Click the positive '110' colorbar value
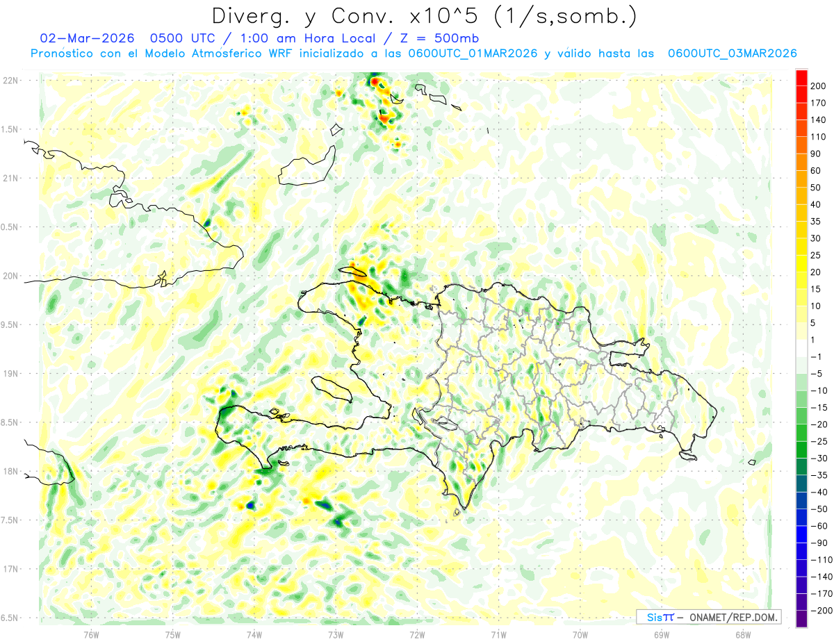The width and height of the screenshot is (834, 644). coord(819,137)
